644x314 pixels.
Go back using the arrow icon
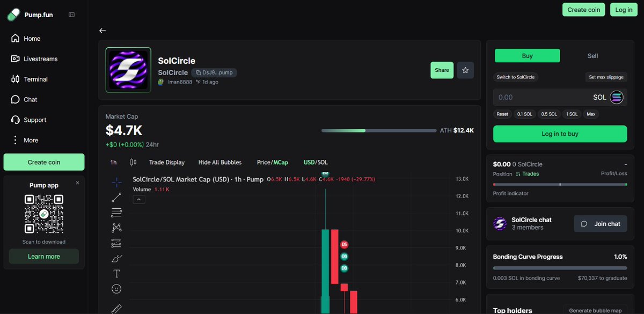(103, 31)
